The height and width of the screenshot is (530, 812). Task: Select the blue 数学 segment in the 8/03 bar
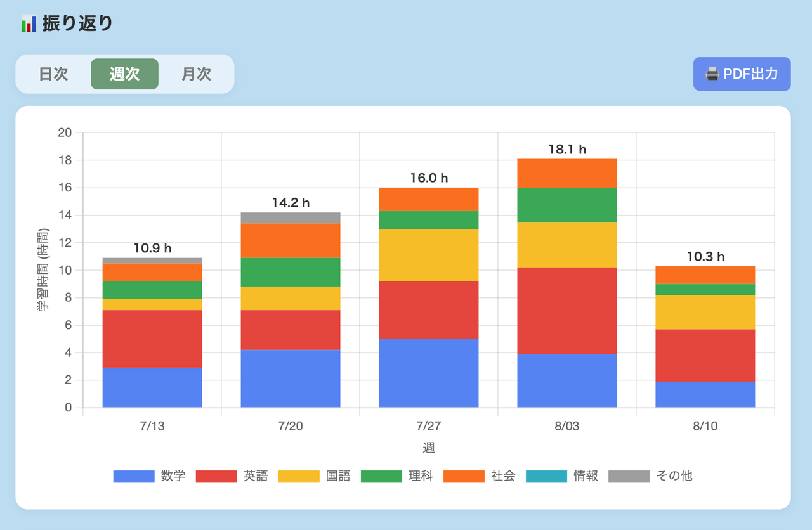click(x=567, y=380)
